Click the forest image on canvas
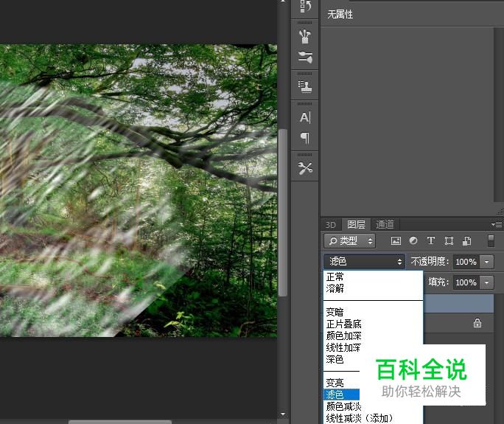504x424 pixels. (x=139, y=190)
